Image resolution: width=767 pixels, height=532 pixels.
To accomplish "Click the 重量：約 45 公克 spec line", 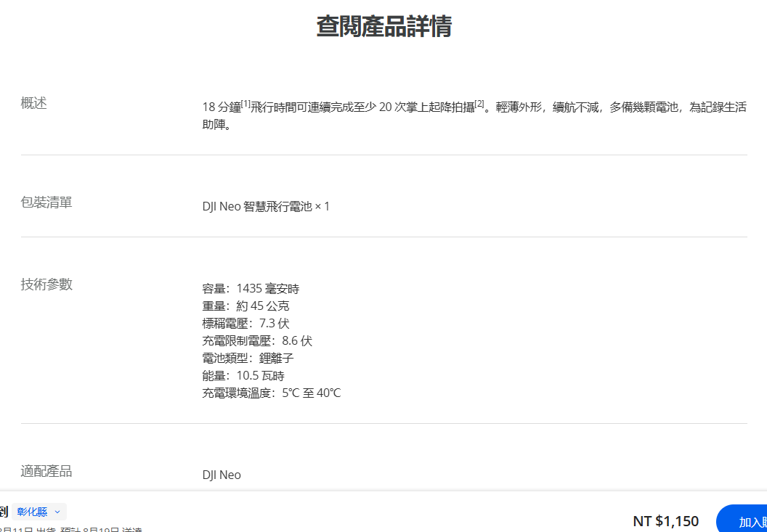I will (246, 306).
